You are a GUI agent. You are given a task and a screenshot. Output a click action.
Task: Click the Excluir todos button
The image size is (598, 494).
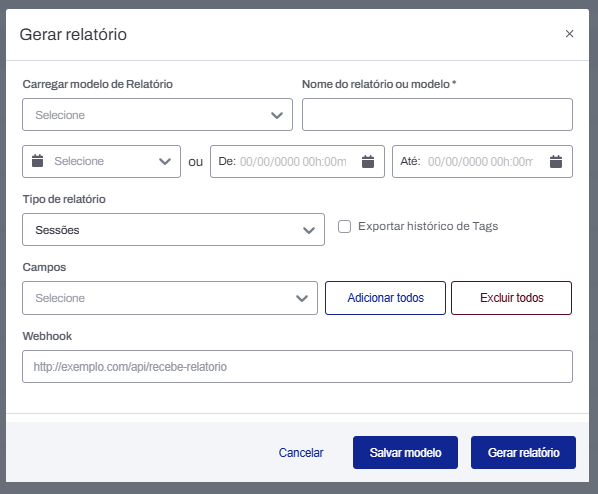point(511,298)
